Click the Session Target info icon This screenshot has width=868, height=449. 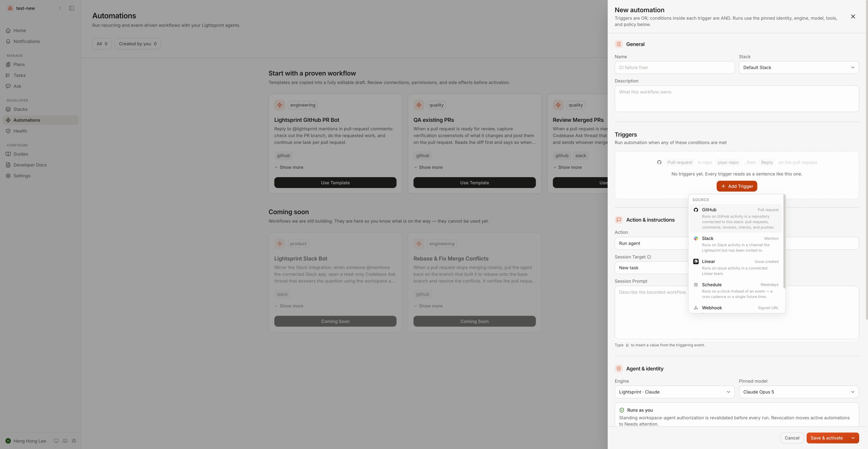click(649, 257)
